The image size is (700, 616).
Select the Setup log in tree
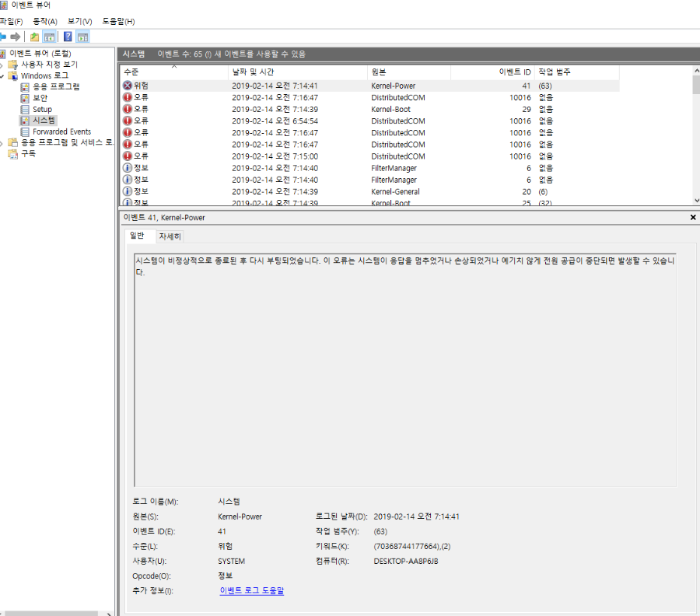coord(42,110)
